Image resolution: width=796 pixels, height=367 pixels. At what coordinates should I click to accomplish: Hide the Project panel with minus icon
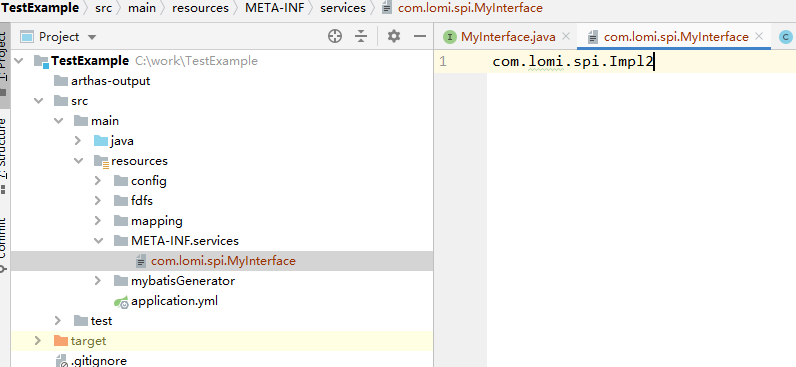pyautogui.click(x=419, y=36)
